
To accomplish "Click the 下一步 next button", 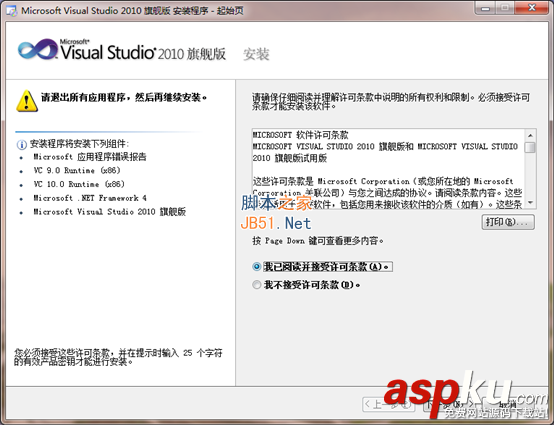I will click(x=449, y=404).
